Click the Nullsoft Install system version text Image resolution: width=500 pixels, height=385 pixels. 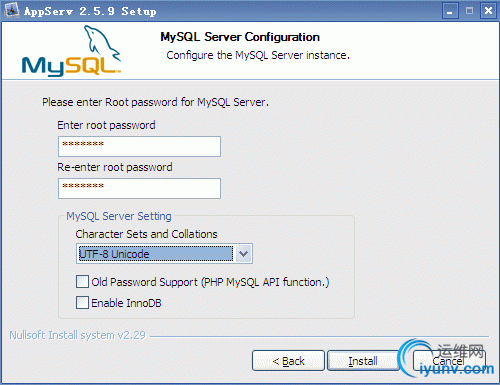point(77,335)
